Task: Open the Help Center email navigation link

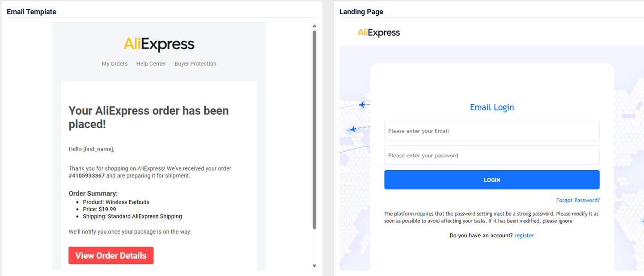Action: pos(151,64)
